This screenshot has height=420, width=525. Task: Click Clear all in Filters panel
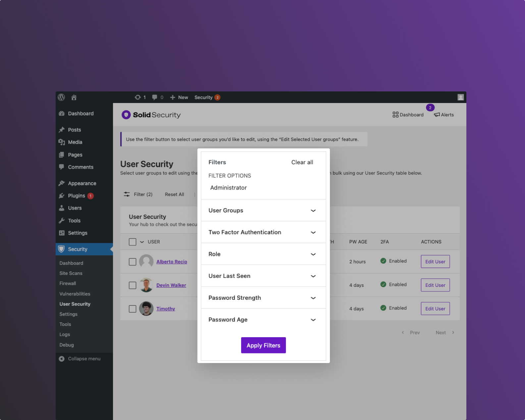(x=302, y=162)
